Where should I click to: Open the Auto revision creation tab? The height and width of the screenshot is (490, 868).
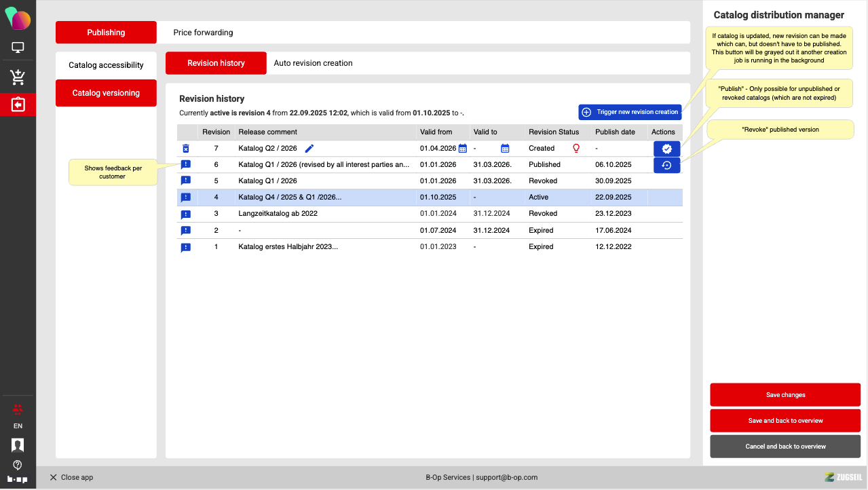coord(313,63)
